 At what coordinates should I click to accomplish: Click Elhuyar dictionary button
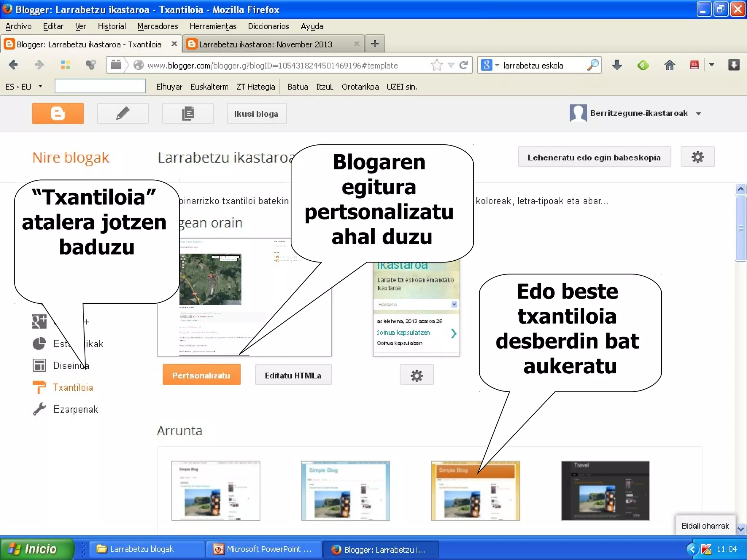point(169,87)
